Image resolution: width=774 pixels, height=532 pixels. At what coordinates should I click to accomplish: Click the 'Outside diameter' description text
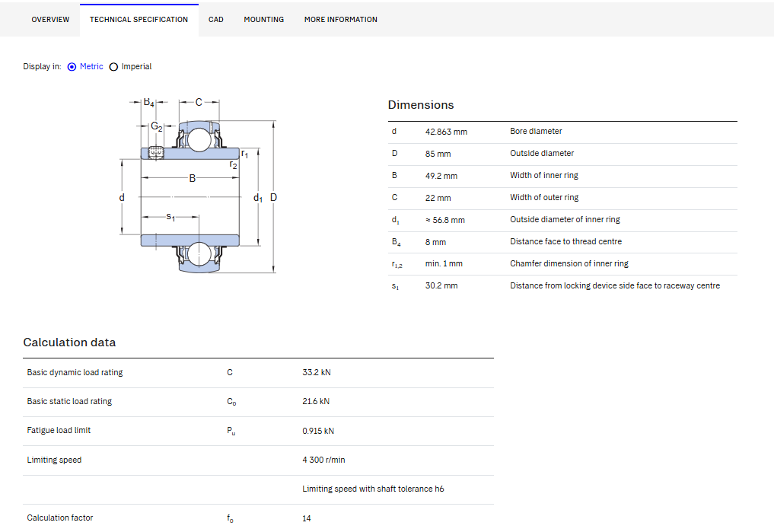(x=542, y=154)
